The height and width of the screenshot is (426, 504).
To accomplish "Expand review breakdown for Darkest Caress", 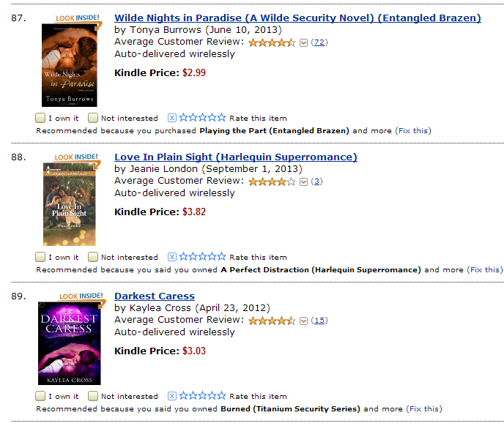I will 303,321.
